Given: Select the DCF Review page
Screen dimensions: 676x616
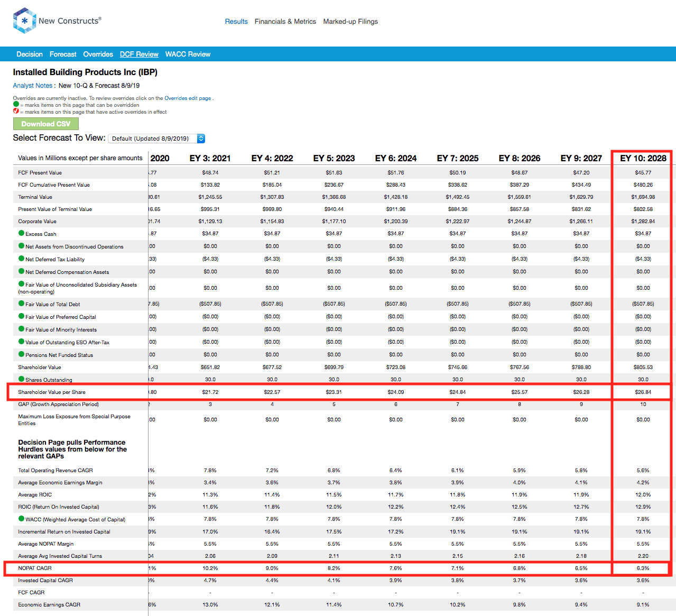Looking at the screenshot, I should [x=139, y=54].
